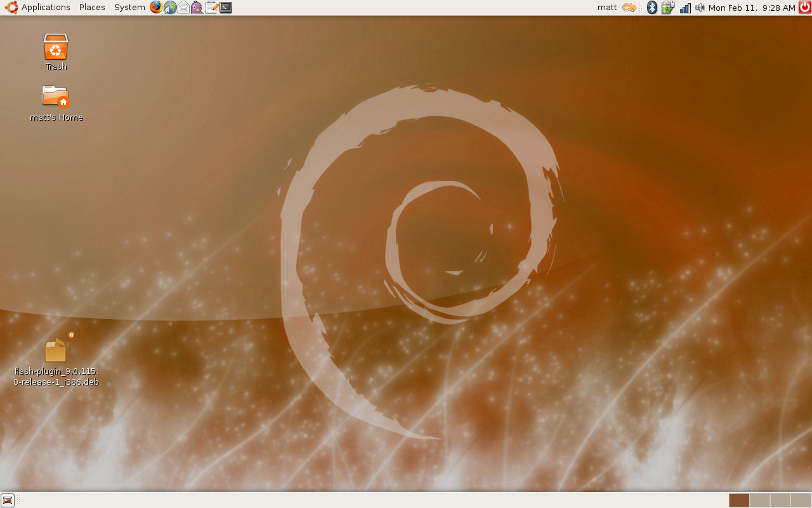This screenshot has width=812, height=508.
Task: Open the System menu
Action: pyautogui.click(x=129, y=8)
